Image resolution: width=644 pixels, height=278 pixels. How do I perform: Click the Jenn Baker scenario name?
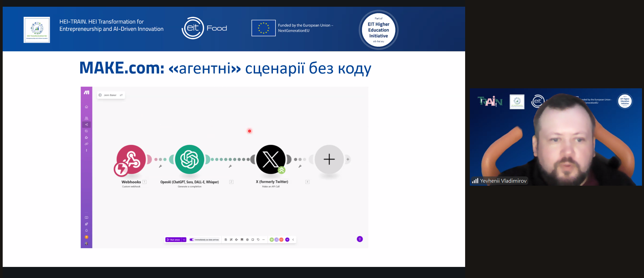(110, 95)
